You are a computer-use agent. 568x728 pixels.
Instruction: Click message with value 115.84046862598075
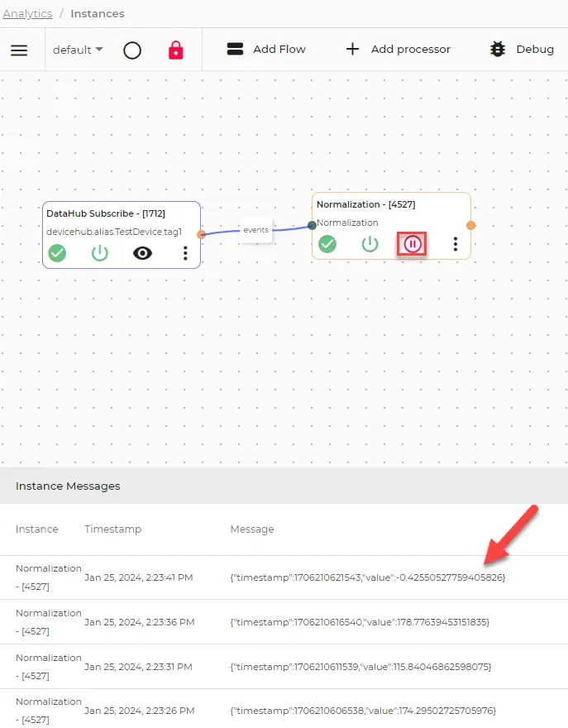click(361, 667)
